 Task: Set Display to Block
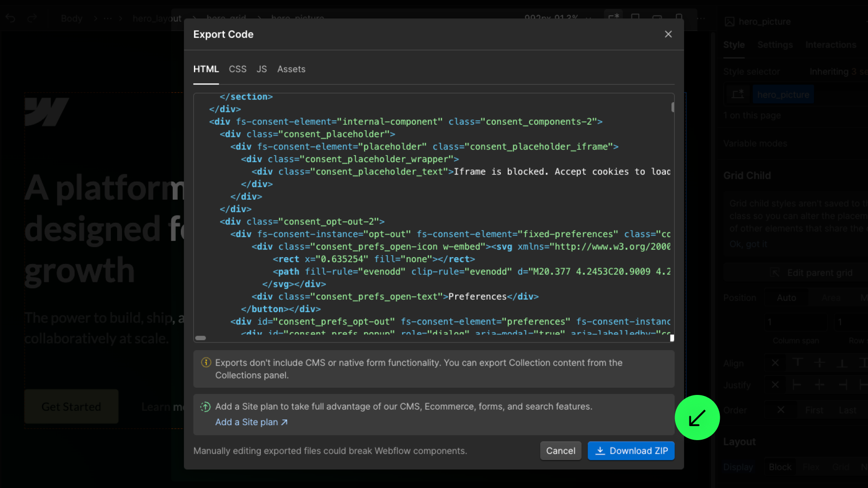[x=780, y=467]
